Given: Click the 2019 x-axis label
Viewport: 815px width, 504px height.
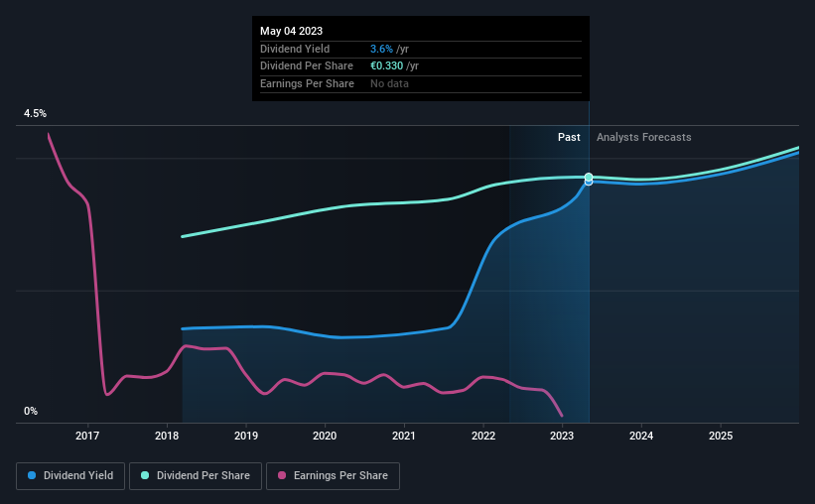Looking at the screenshot, I should (246, 436).
